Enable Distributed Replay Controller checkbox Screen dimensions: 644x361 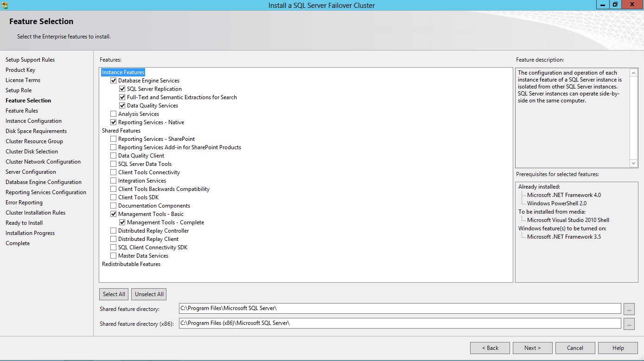click(114, 231)
